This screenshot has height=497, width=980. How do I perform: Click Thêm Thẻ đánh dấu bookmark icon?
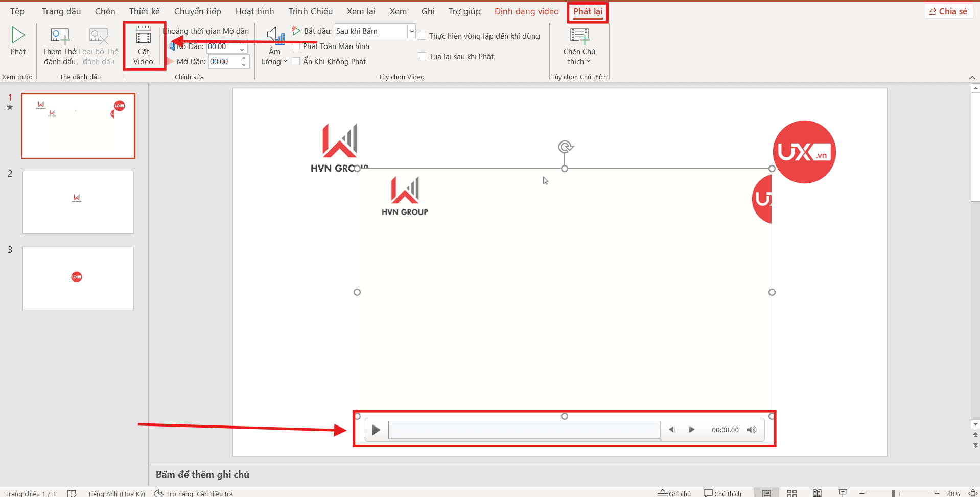pos(59,36)
